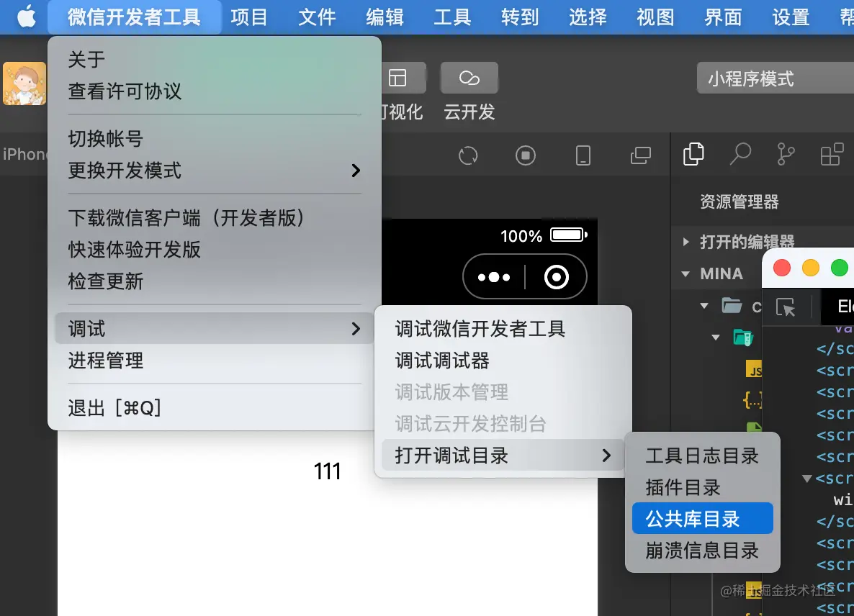Open the 设置 menu

coord(791,17)
